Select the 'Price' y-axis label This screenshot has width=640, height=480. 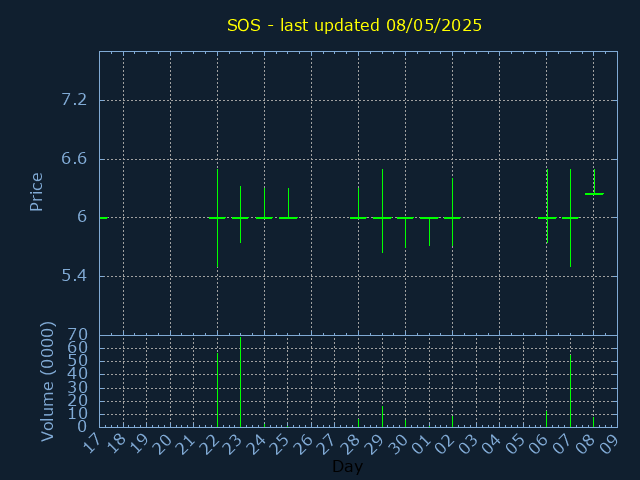pyautogui.click(x=36, y=192)
